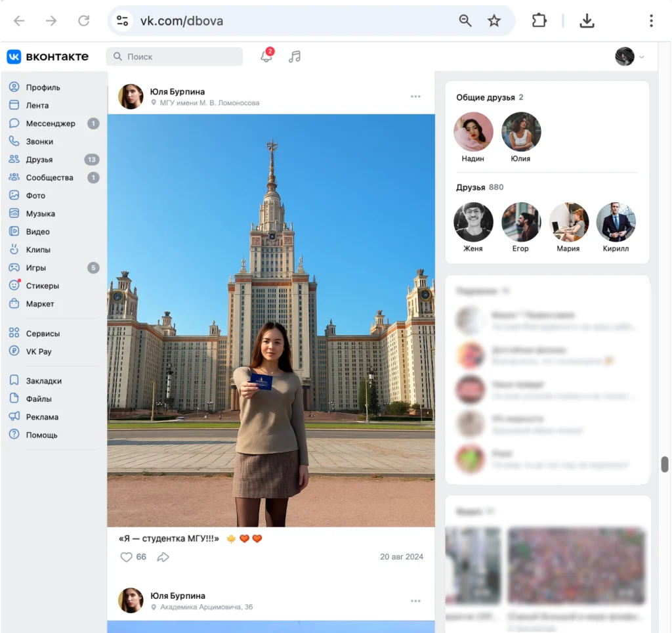Select Закладки in the sidebar

pyautogui.click(x=43, y=381)
